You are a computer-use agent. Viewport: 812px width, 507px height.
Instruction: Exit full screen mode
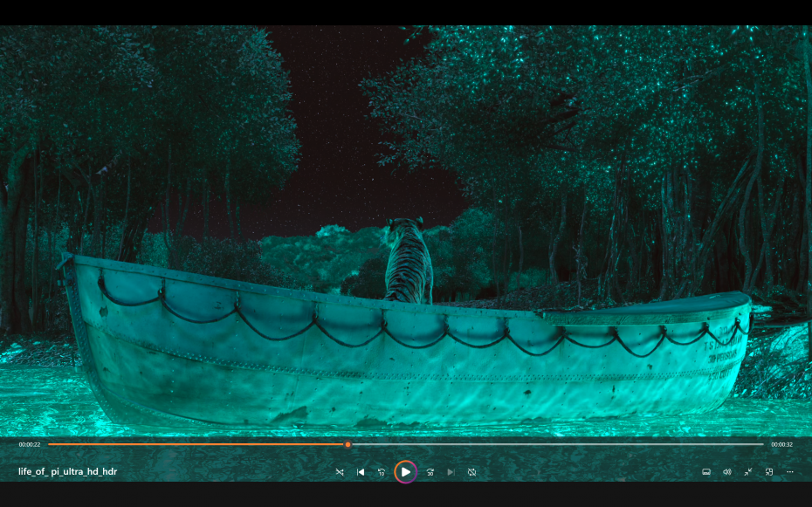(747, 472)
